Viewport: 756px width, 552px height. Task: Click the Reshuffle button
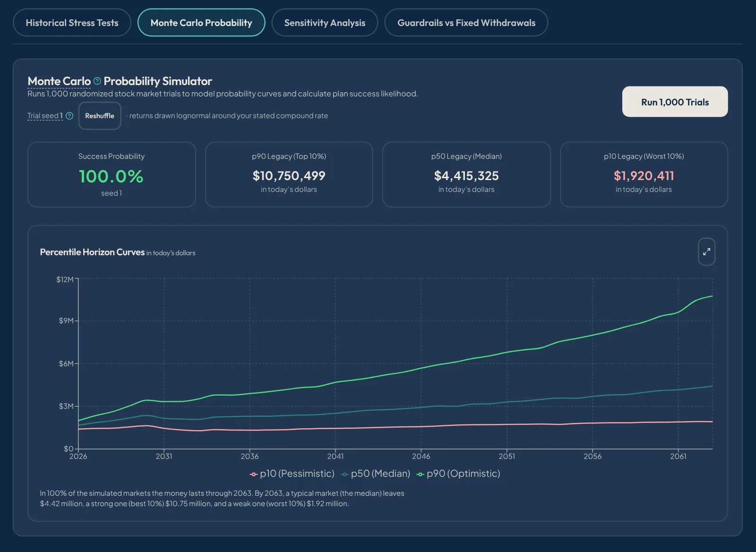pyautogui.click(x=100, y=116)
